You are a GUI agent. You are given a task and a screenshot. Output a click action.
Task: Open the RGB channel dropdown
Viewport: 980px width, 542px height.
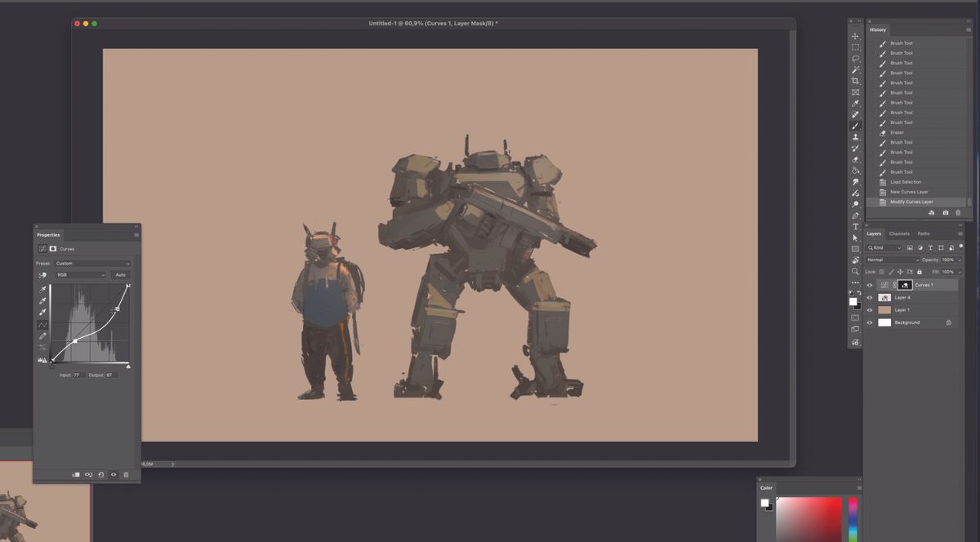(81, 275)
